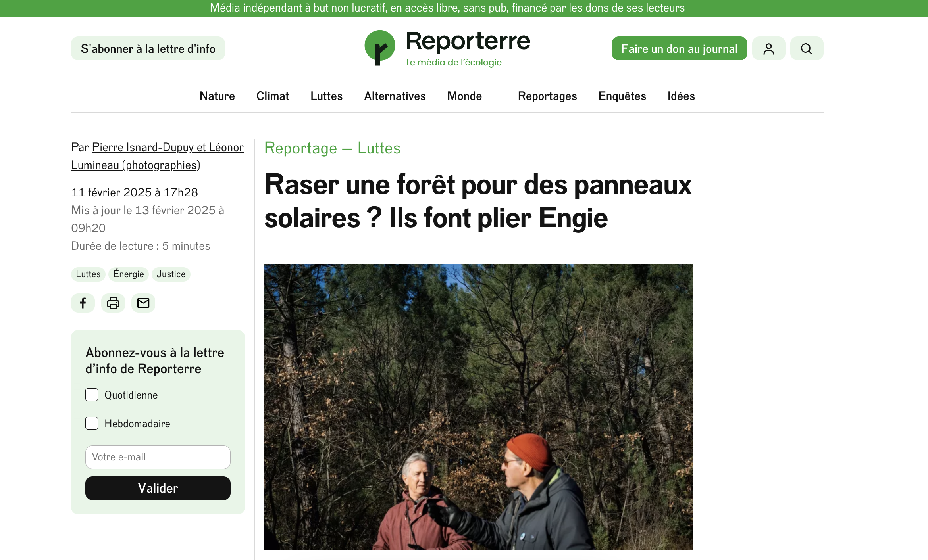Viewport: 928px width, 560px height.
Task: Select the Justice tag
Action: coord(171,274)
